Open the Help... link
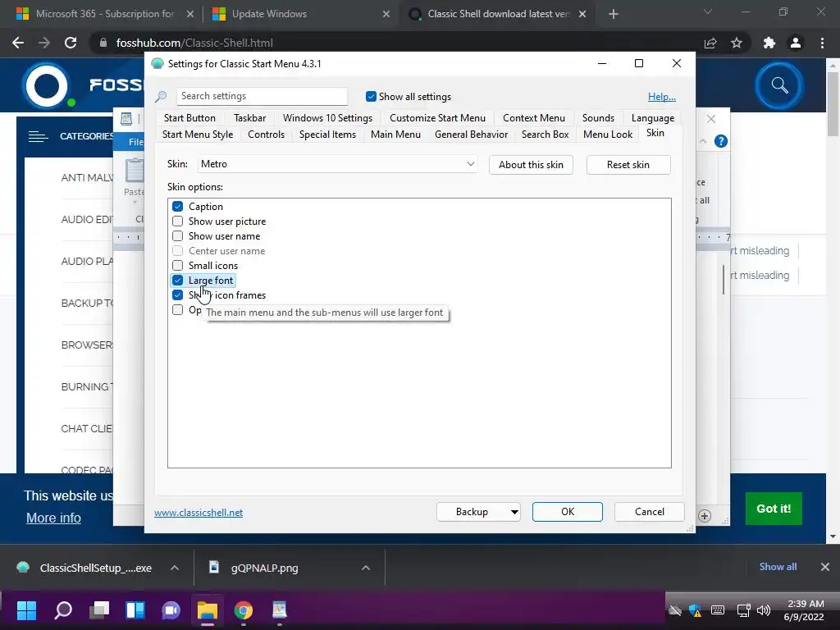 coord(662,97)
